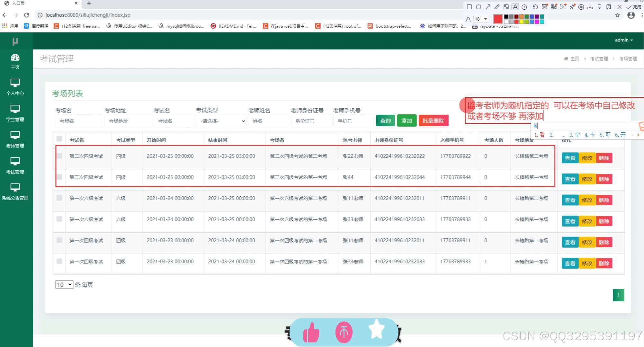The height and width of the screenshot is (347, 644).
Task: Open the bootstrap-select bookmark
Action: tap(389, 26)
